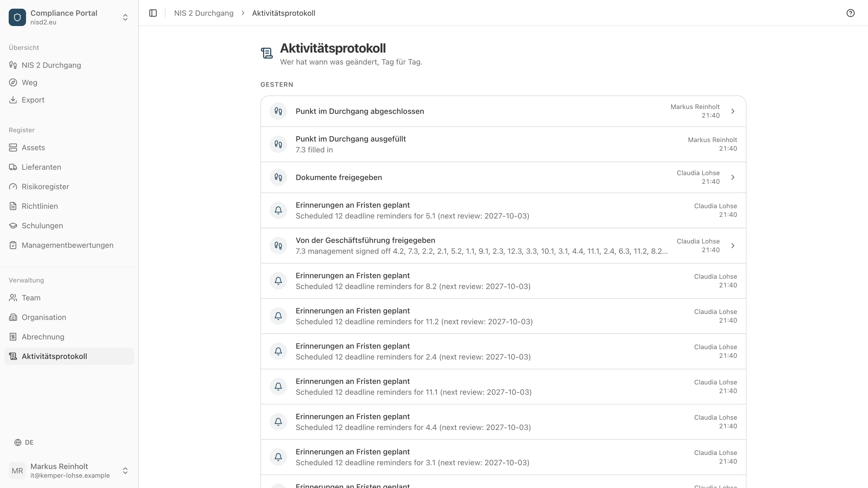
Task: Open the reminders entry for 3.1
Action: click(x=503, y=457)
